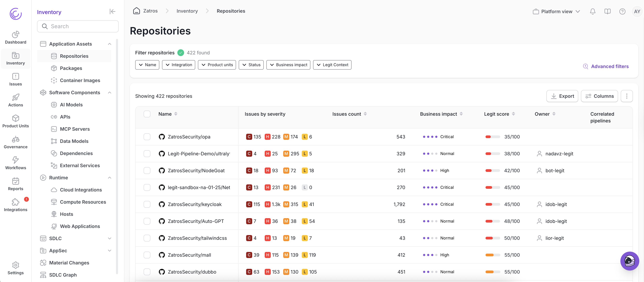Open the Platform view switcher dropdown

click(x=556, y=11)
